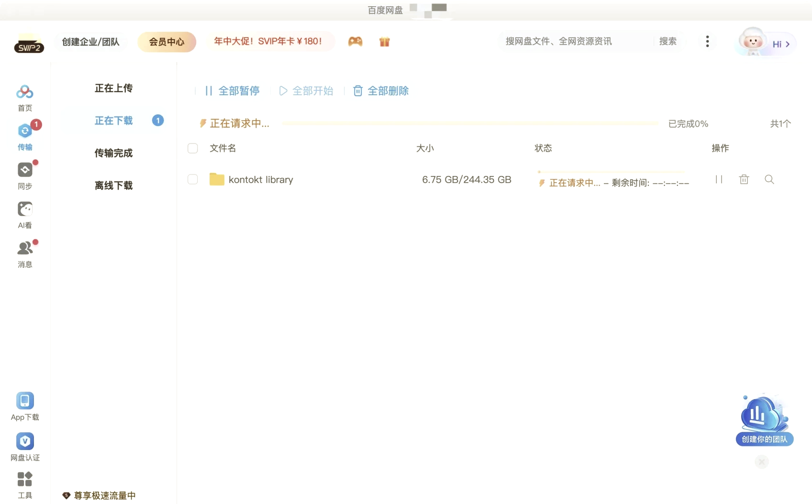Image resolution: width=812 pixels, height=504 pixels.
Task: Click the 尊享极速流量中 status indicator
Action: pyautogui.click(x=99, y=495)
